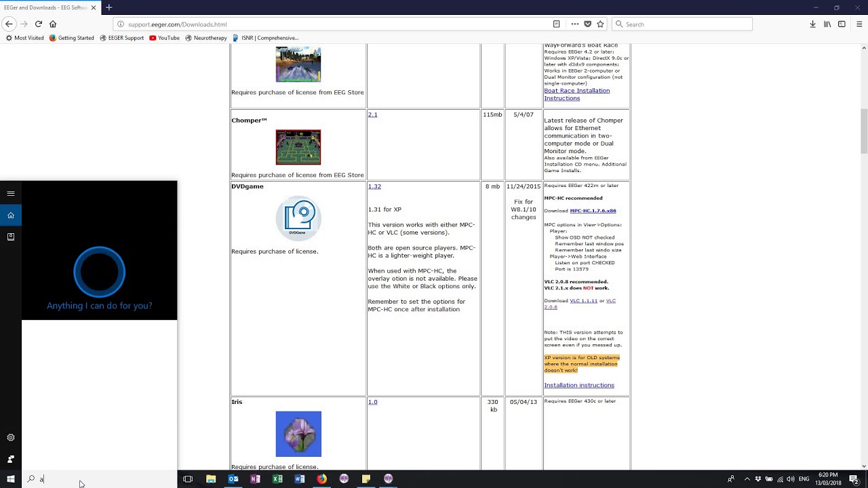
Task: Open File Explorer from taskbar
Action: 211,479
